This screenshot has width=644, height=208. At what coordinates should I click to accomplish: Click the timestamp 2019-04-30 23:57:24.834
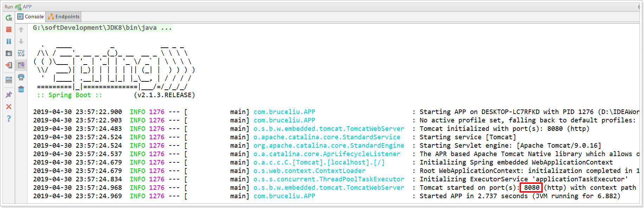coord(78,179)
